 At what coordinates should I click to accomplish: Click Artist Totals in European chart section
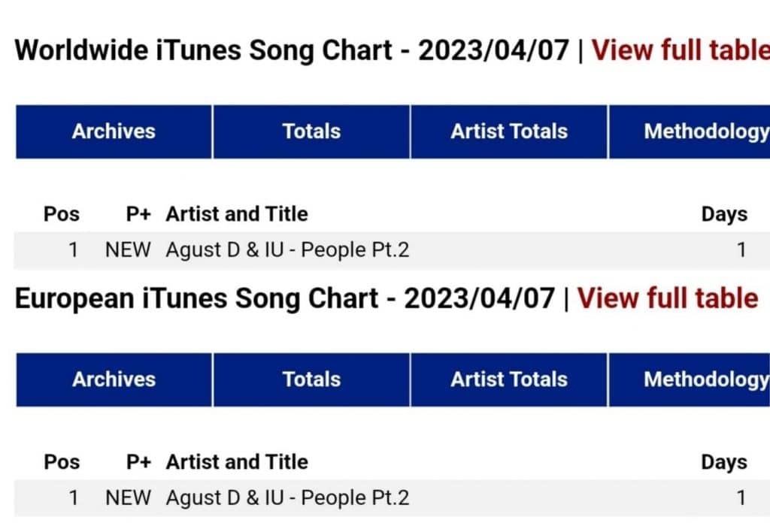[x=509, y=379]
